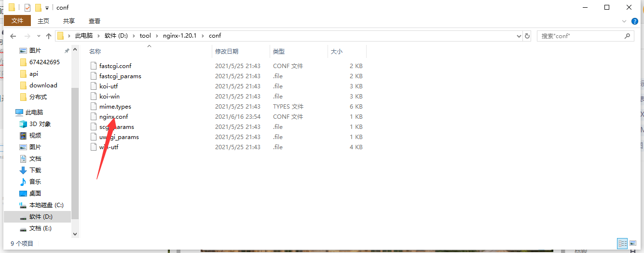644x253 pixels.
Task: Switch to large icons view layout
Action: coord(633,243)
